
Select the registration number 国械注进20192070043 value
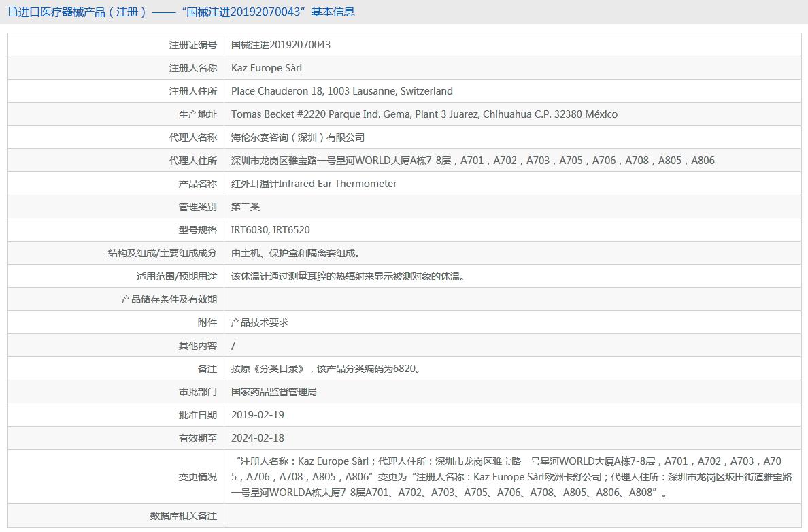pyautogui.click(x=281, y=45)
